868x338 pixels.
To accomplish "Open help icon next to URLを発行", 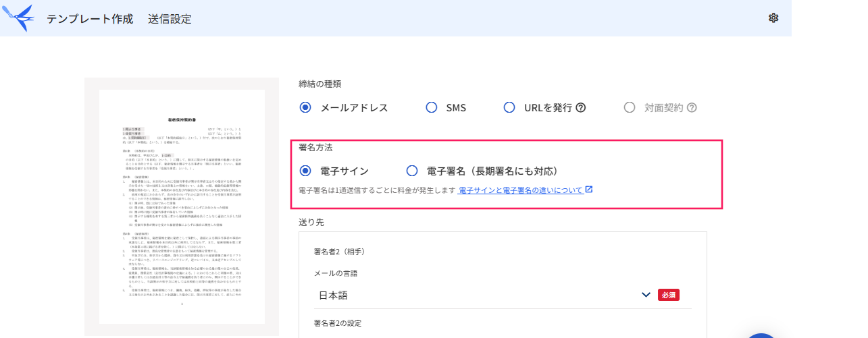I will click(x=580, y=107).
